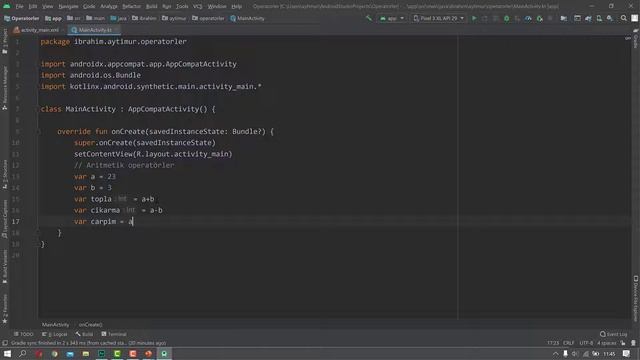Viewport: 640px width, 360px height.
Task: Open the AVD Manager icon
Action: click(x=599, y=18)
